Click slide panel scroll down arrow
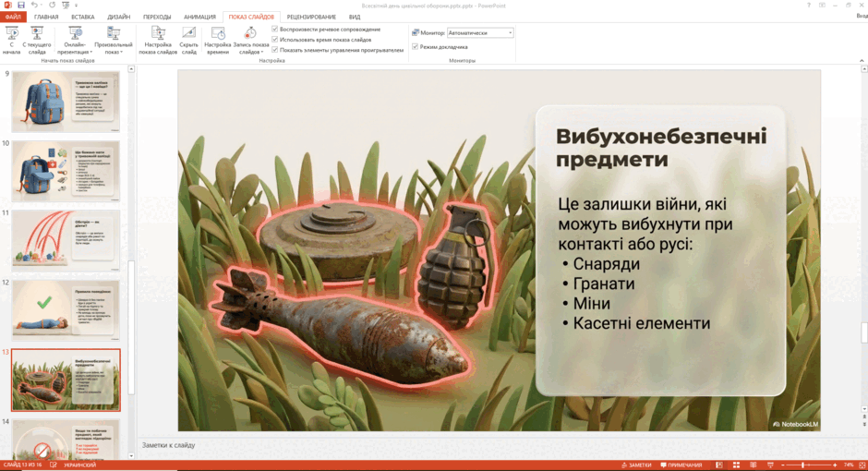868x471 pixels. point(131,456)
